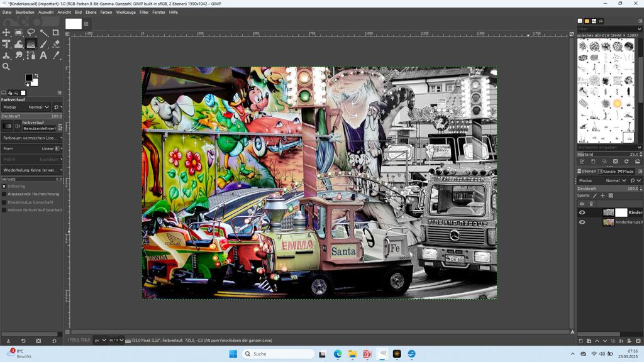Reset colors to default black and white
Image resolution: width=644 pixels, height=362 pixels.
(26, 85)
